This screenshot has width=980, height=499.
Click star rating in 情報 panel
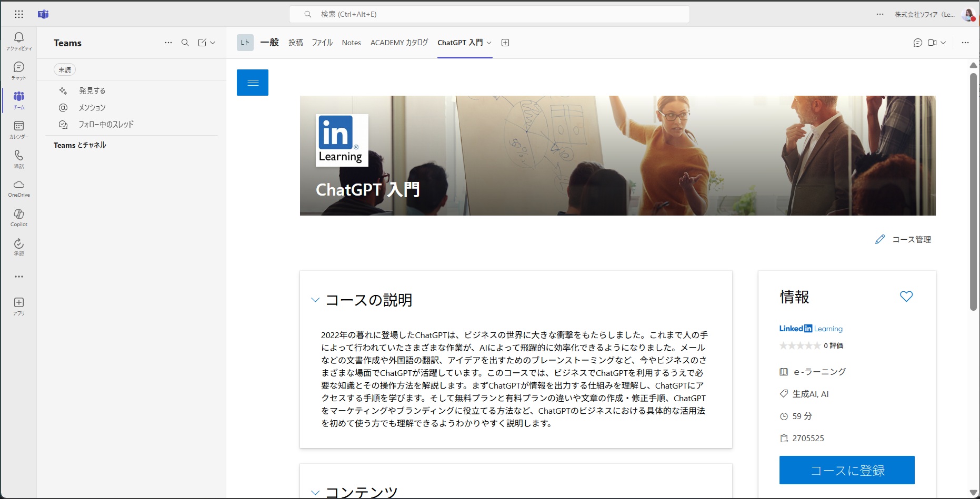pos(800,345)
